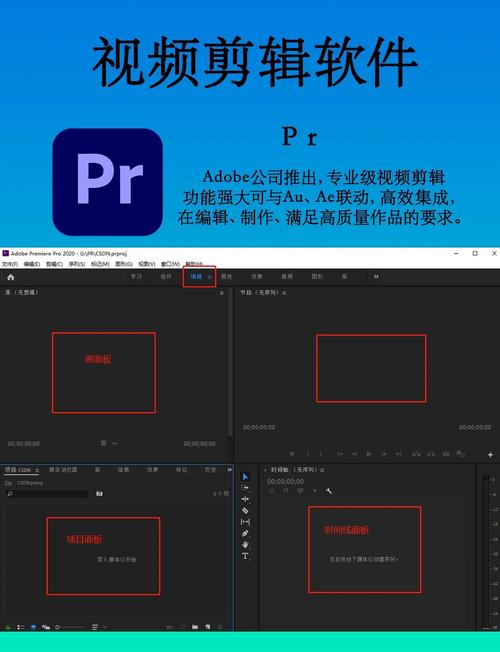Click Lift button in Program monitor
The width and height of the screenshot is (500, 652).
point(416,454)
